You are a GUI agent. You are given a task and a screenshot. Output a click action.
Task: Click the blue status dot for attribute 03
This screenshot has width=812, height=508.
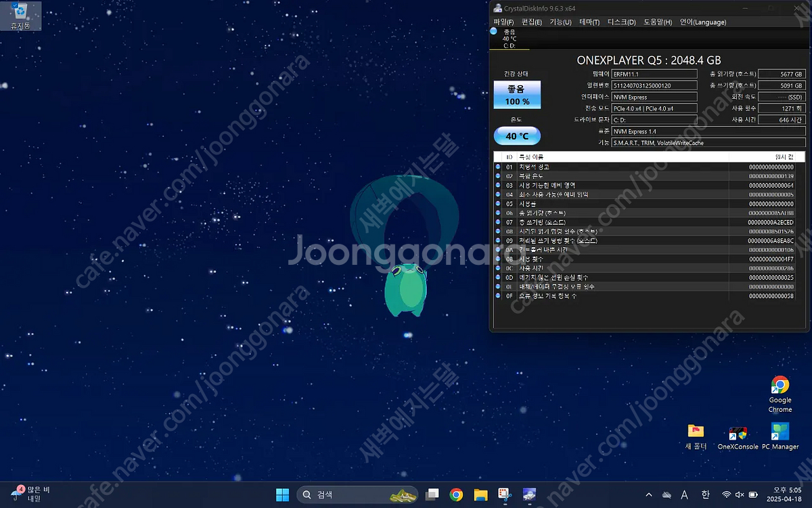click(498, 185)
